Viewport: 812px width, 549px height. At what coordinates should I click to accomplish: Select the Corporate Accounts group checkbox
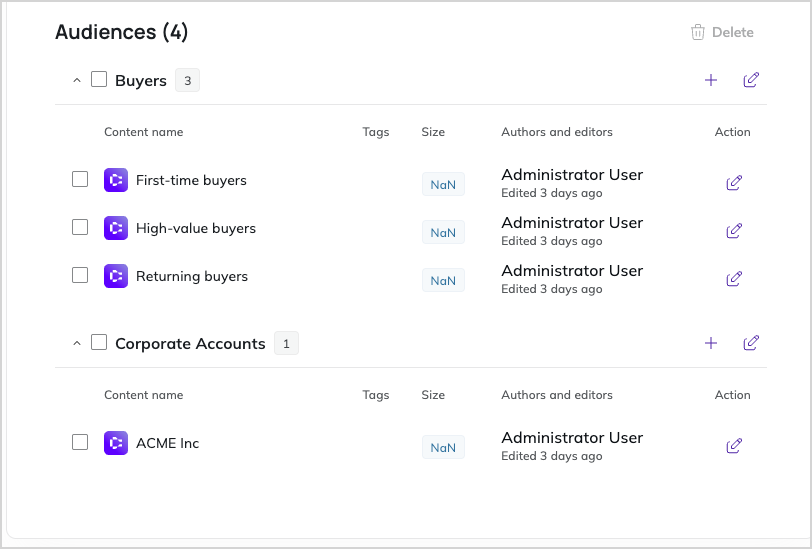point(99,343)
